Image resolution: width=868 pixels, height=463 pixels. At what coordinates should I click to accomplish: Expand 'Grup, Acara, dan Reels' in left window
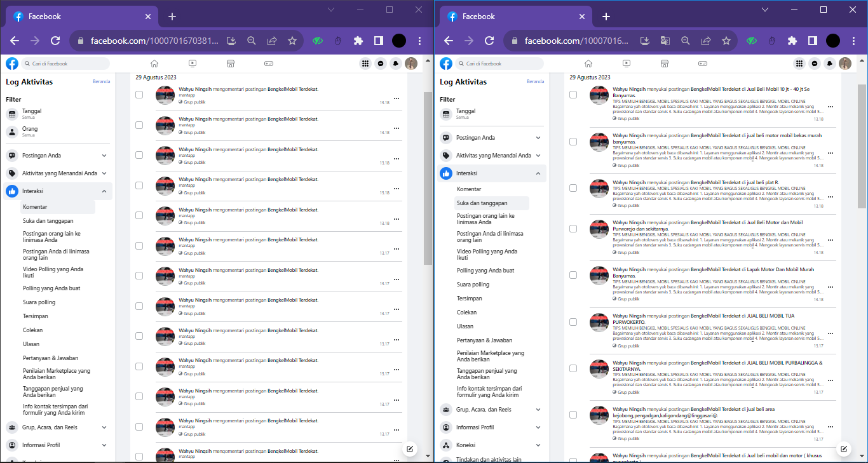(x=58, y=427)
